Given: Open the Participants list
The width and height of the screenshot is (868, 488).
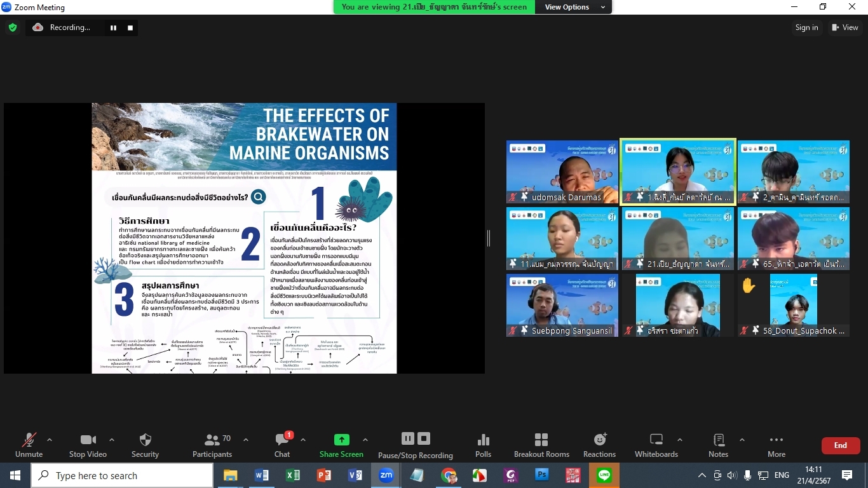Looking at the screenshot, I should (212, 445).
